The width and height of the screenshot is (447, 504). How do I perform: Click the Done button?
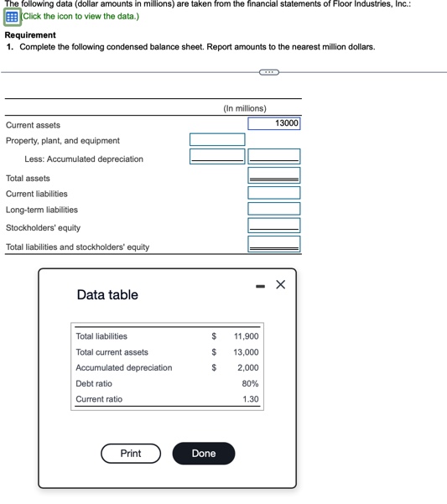(204, 453)
